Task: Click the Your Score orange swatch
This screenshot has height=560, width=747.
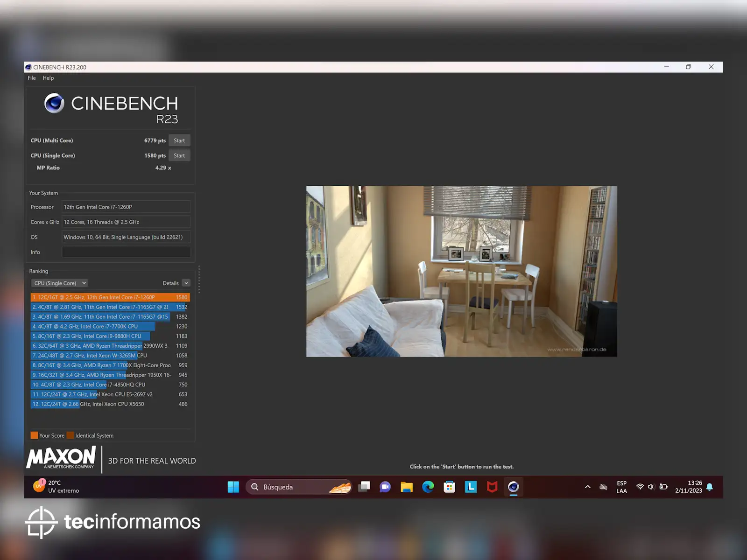Action: [34, 435]
